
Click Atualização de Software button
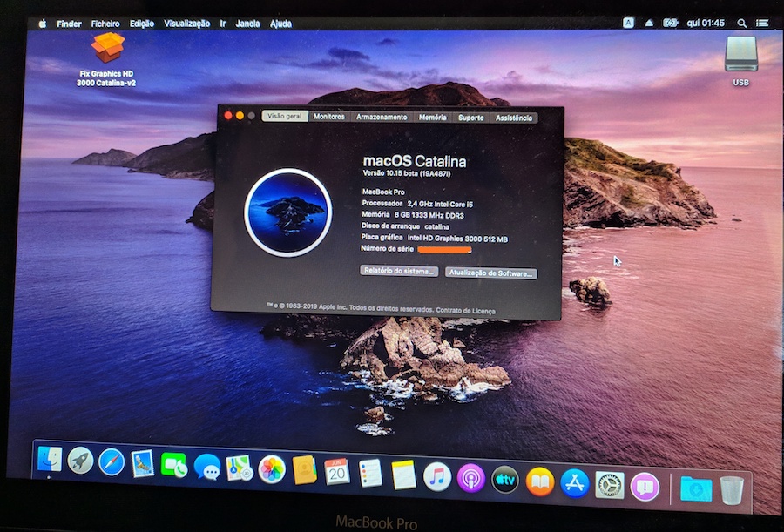[x=491, y=273]
